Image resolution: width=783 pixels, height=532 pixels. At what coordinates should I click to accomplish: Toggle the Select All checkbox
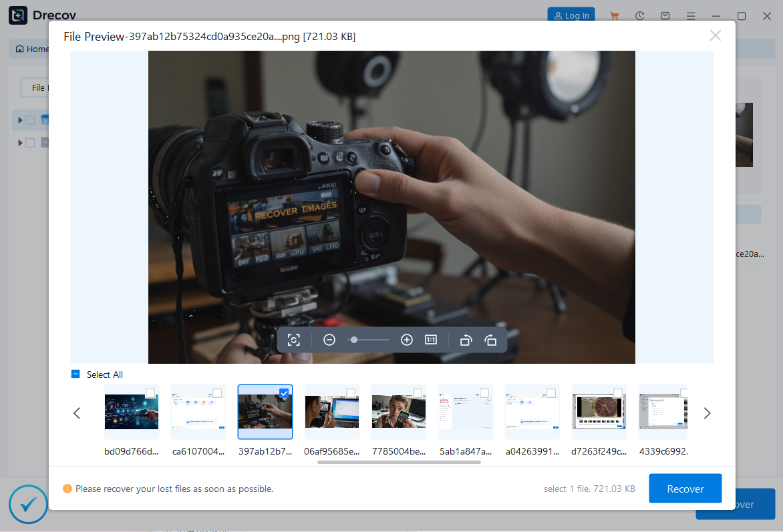click(75, 374)
